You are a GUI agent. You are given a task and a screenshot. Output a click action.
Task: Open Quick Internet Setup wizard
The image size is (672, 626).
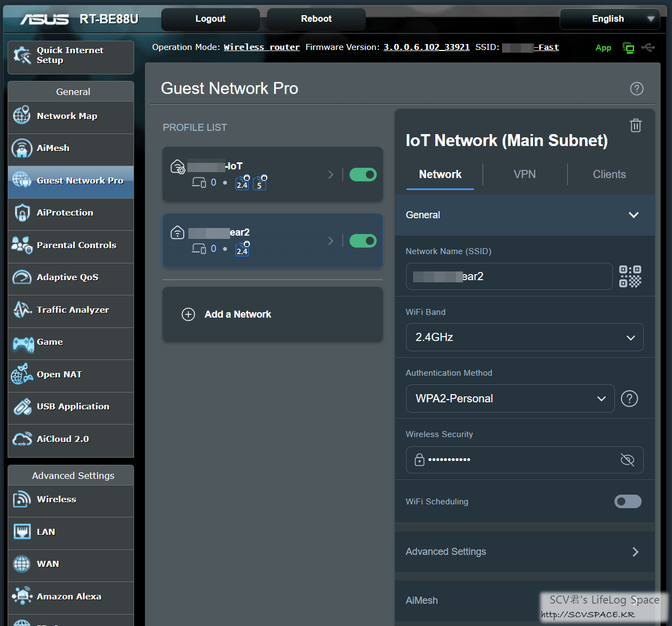pyautogui.click(x=71, y=57)
